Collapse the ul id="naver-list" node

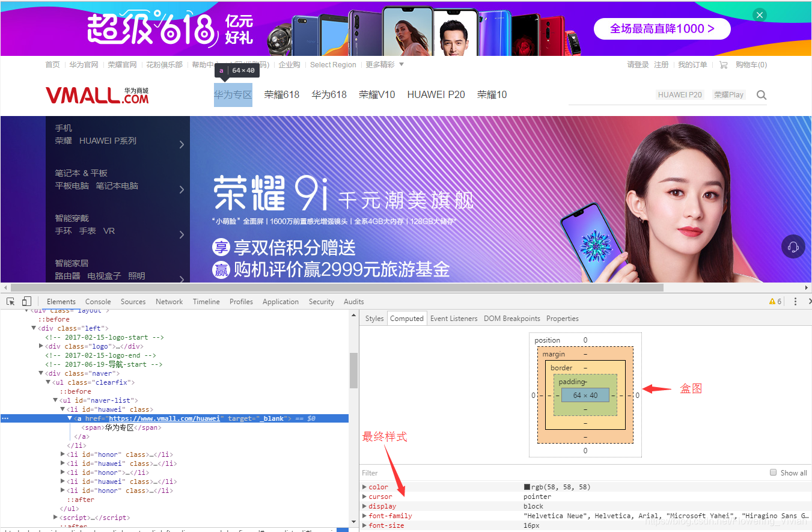tap(55, 400)
